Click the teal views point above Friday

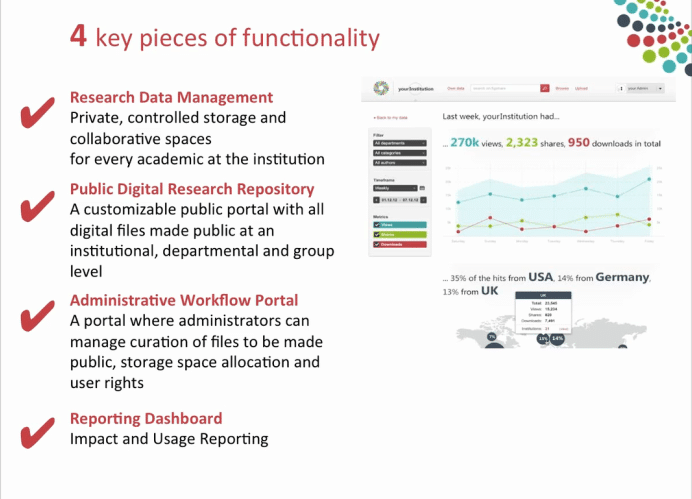649,179
